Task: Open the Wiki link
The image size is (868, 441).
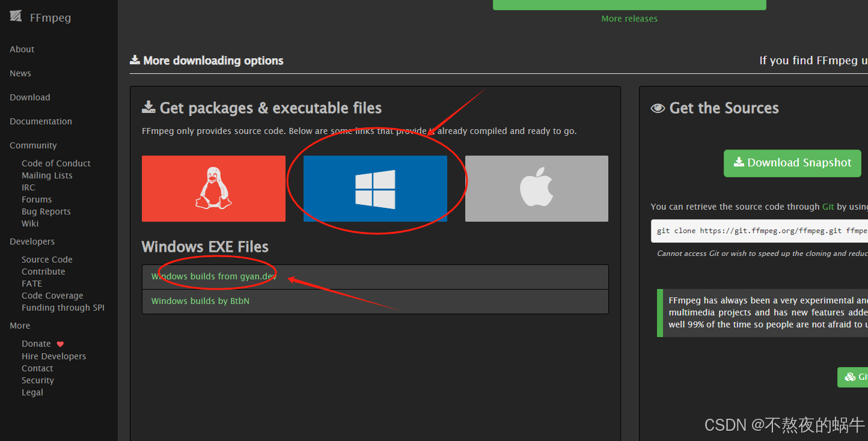Action: tap(30, 224)
